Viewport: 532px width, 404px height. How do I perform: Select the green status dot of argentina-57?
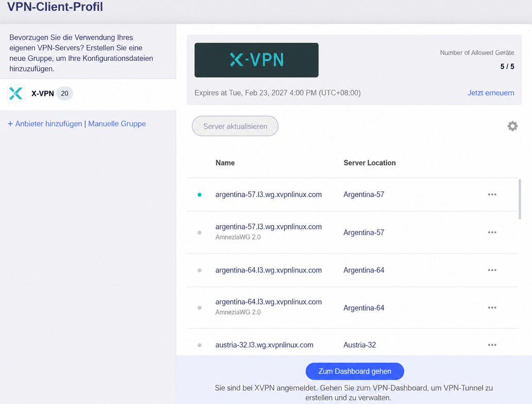[199, 195]
